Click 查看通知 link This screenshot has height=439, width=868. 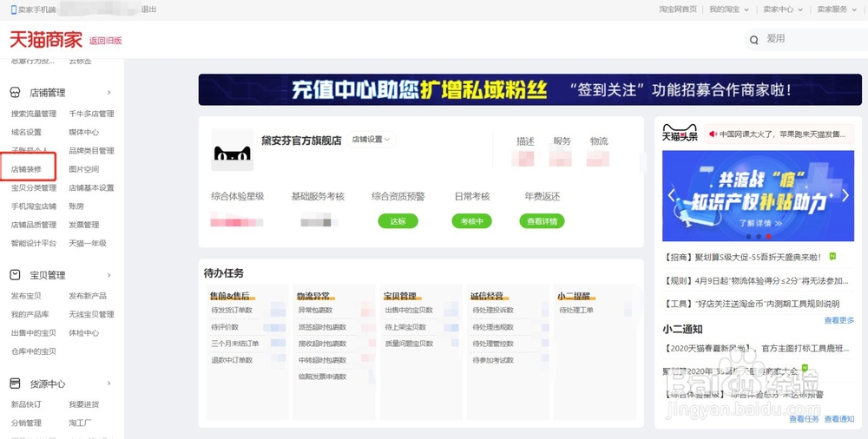point(839,419)
